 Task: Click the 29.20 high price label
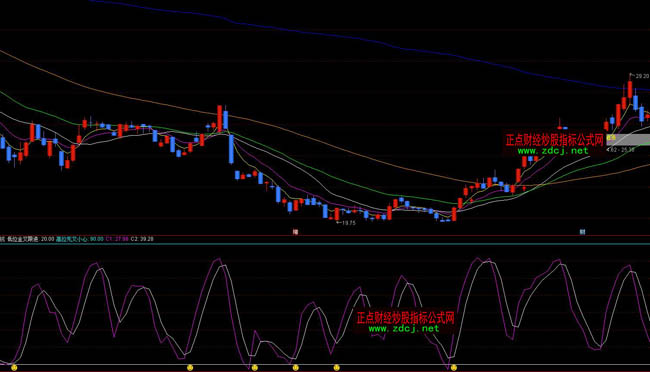click(x=641, y=76)
